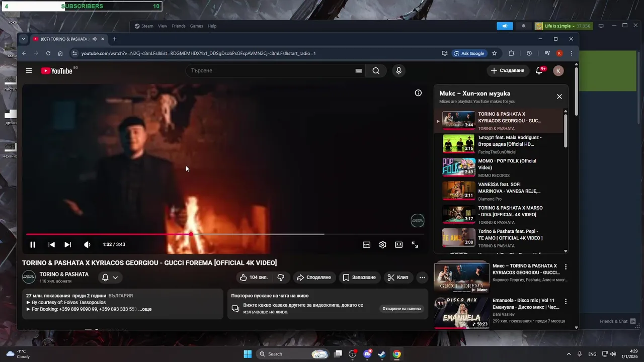Open YouTube notifications bell

(539, 71)
